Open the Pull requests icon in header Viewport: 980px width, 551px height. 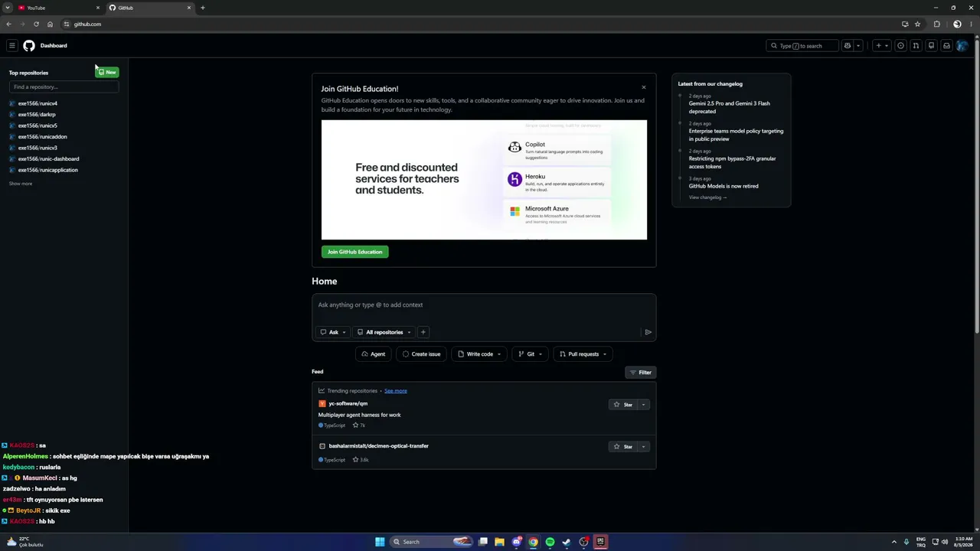[x=916, y=46]
